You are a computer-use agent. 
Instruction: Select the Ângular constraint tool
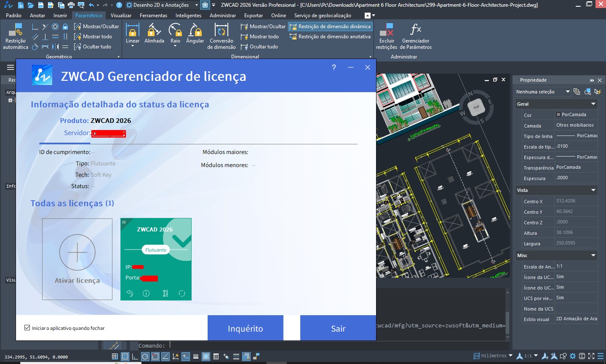coord(195,33)
